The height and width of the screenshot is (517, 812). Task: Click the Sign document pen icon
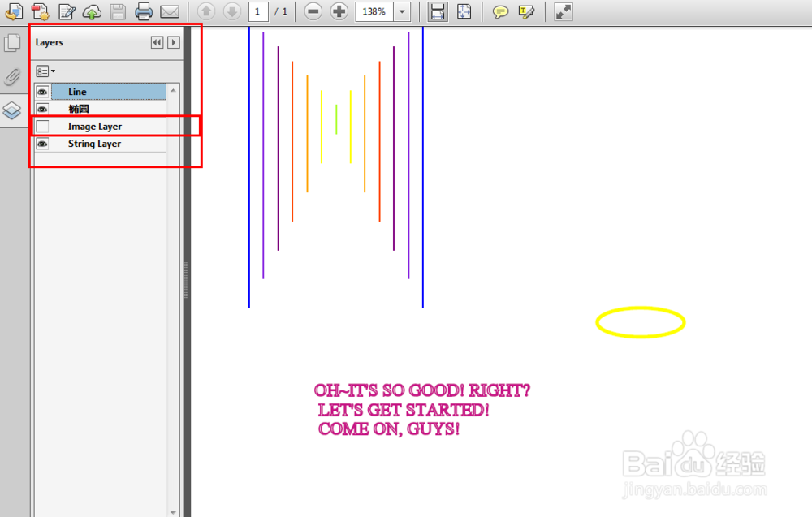[67, 11]
